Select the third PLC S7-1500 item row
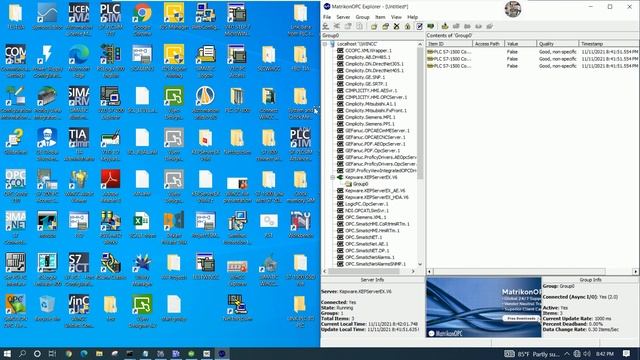This screenshot has width=640, height=360. point(532,66)
